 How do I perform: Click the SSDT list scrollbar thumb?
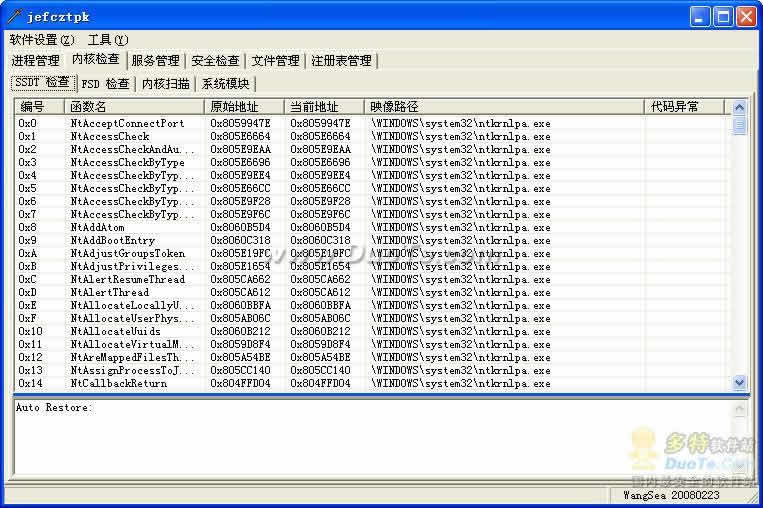tap(739, 126)
